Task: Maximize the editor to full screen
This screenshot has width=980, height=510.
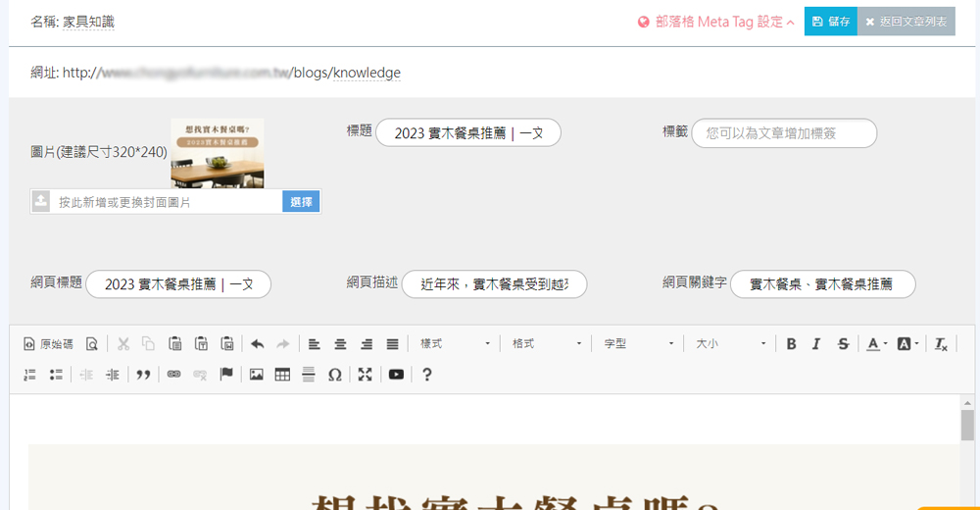Action: tap(365, 375)
